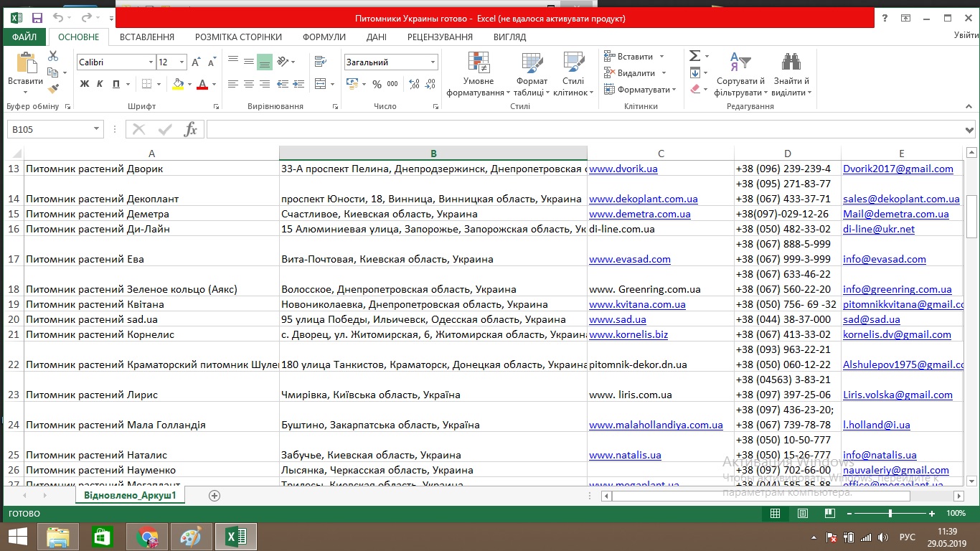Open the Умовне форматування dropdown
This screenshot has height=551, width=980.
[479, 75]
